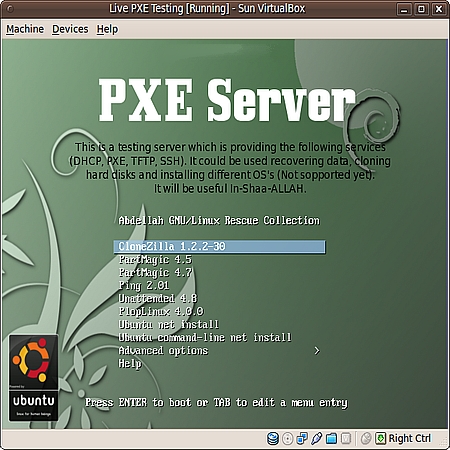
Task: Click the mouse integration status icon
Action: coord(366,439)
